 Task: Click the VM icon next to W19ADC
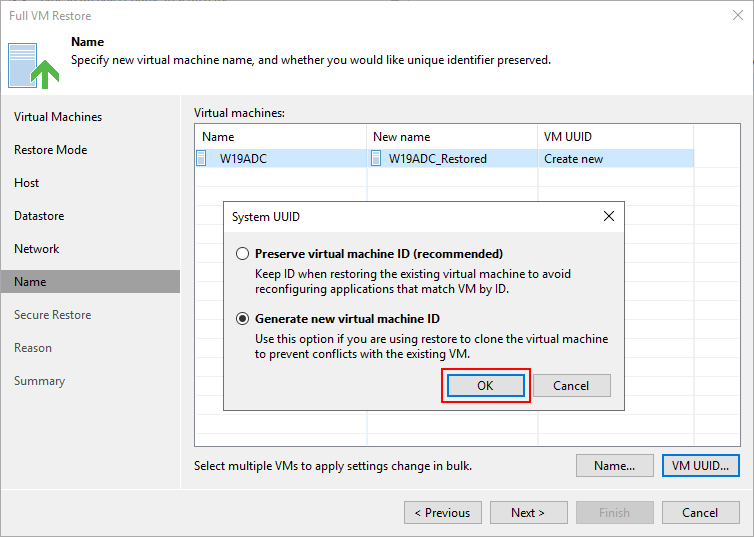click(201, 158)
